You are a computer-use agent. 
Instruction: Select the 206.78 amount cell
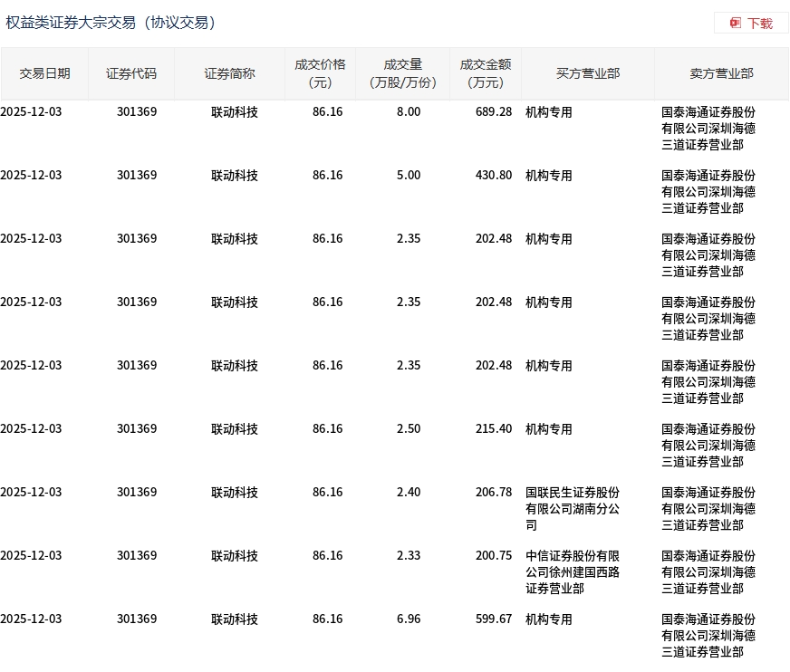pos(493,492)
